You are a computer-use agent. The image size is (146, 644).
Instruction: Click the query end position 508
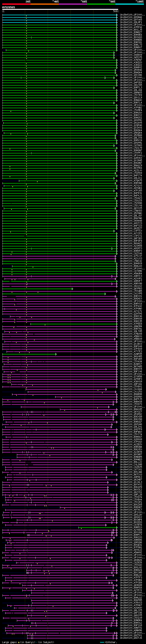115,11
